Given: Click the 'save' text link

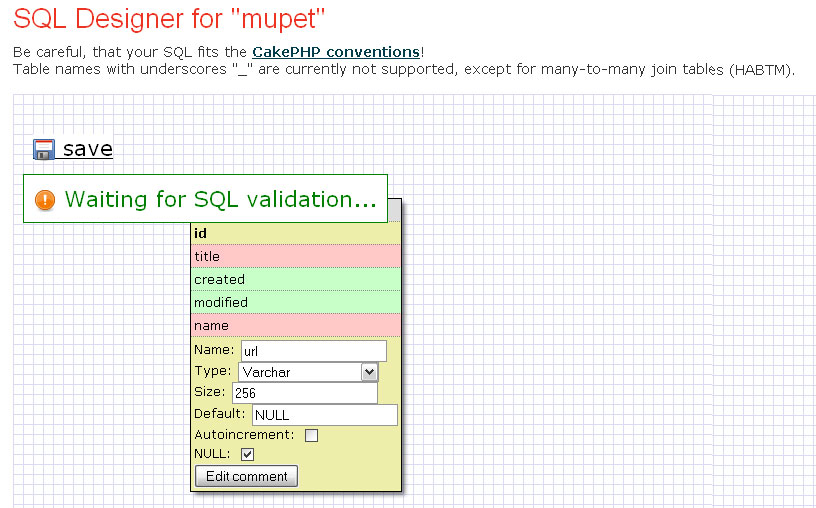Looking at the screenshot, I should point(88,149).
